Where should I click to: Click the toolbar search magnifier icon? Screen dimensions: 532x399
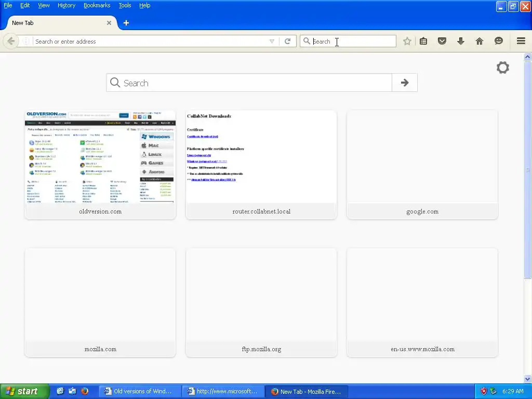(307, 42)
